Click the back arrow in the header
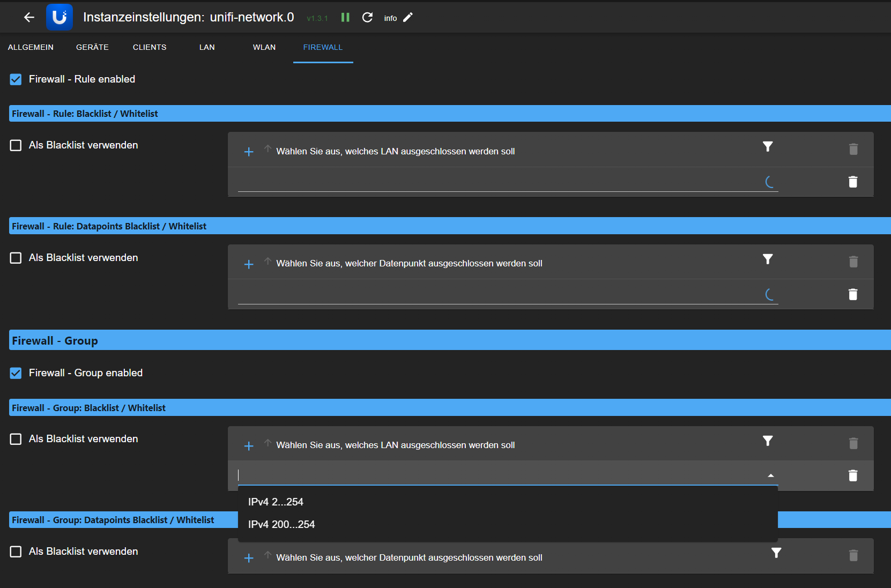Image resolution: width=891 pixels, height=588 pixels. click(x=29, y=18)
